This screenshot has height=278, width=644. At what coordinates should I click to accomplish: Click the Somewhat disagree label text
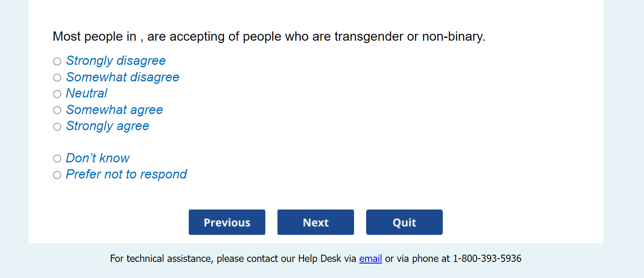pyautogui.click(x=123, y=77)
